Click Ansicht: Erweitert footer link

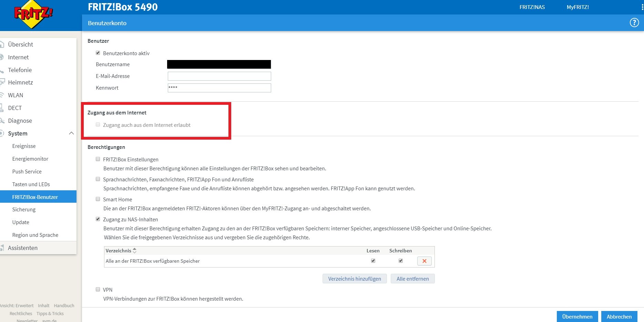point(17,305)
